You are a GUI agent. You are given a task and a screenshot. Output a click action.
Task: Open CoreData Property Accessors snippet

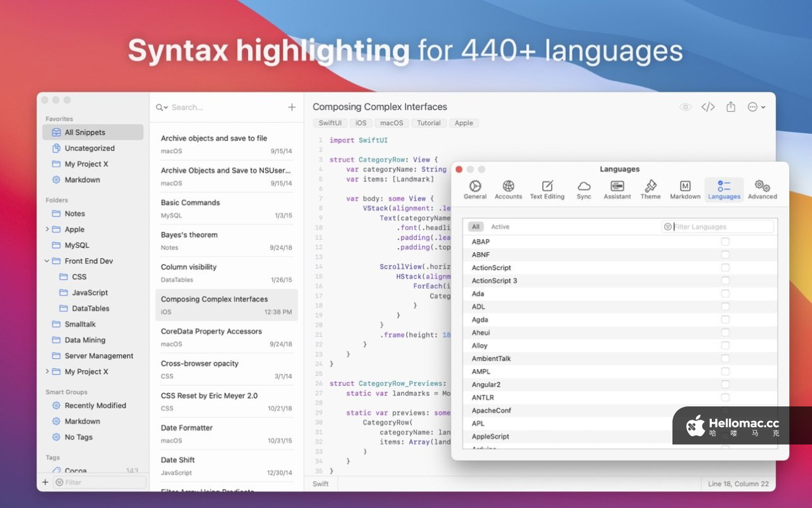pyautogui.click(x=226, y=337)
